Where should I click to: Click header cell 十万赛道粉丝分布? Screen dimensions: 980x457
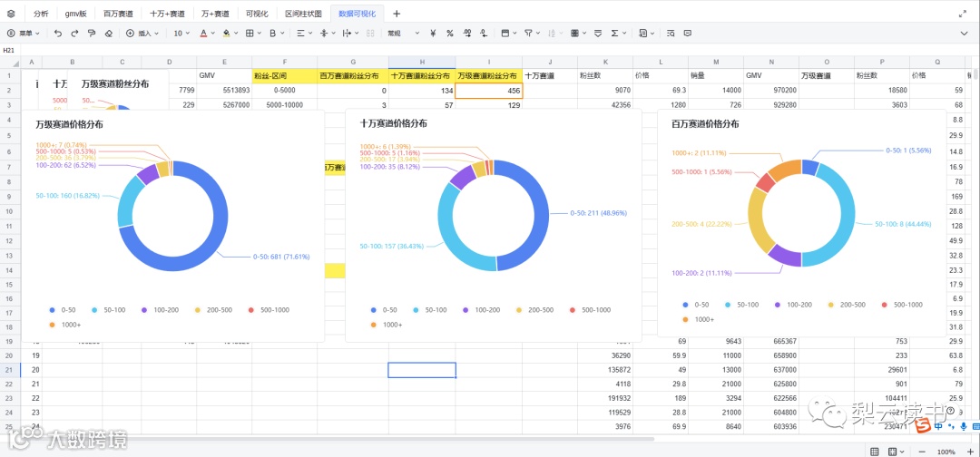pos(422,76)
